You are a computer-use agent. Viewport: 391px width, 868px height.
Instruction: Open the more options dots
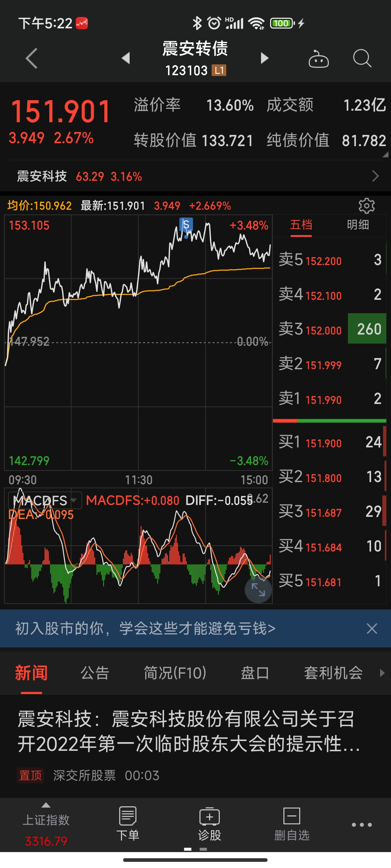tap(362, 825)
